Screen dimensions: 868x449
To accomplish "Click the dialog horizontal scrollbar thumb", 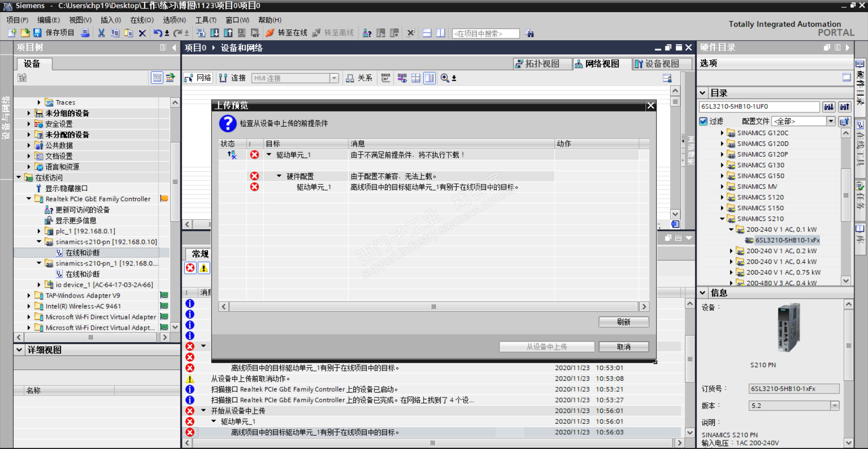I will pyautogui.click(x=434, y=307).
